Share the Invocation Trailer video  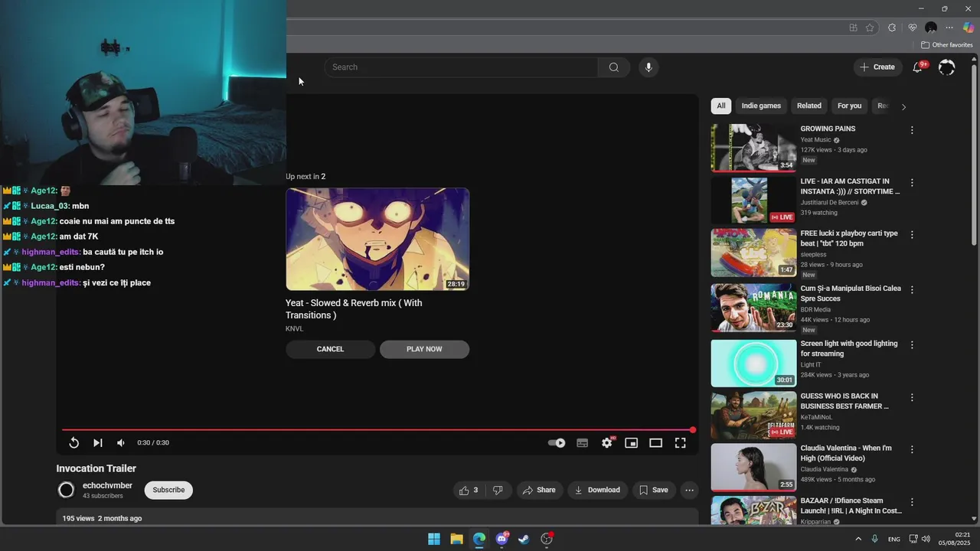540,490
